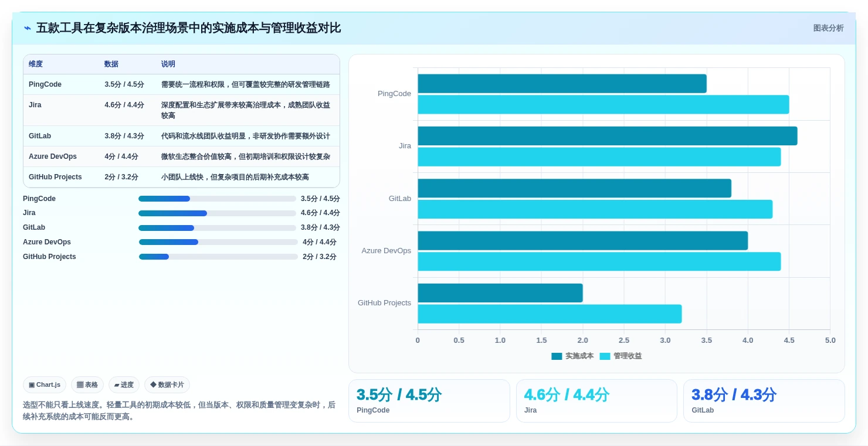Select the 数据卡片 tag chip
The height and width of the screenshot is (446, 868).
(x=167, y=384)
